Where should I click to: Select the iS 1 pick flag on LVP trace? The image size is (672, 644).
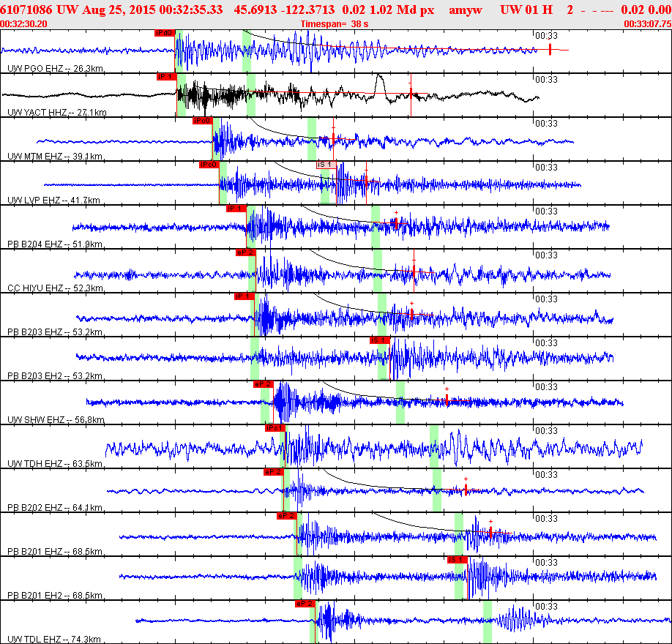coord(326,165)
